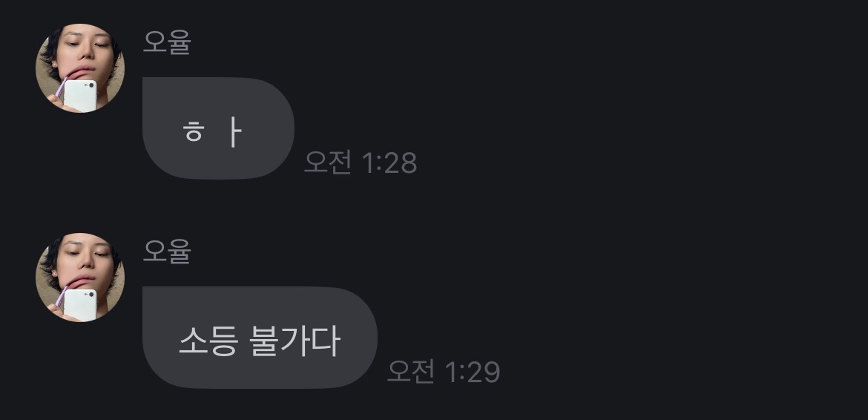Select the '소등 불가다' message bubble
Screen dimensions: 868x420
point(260,338)
